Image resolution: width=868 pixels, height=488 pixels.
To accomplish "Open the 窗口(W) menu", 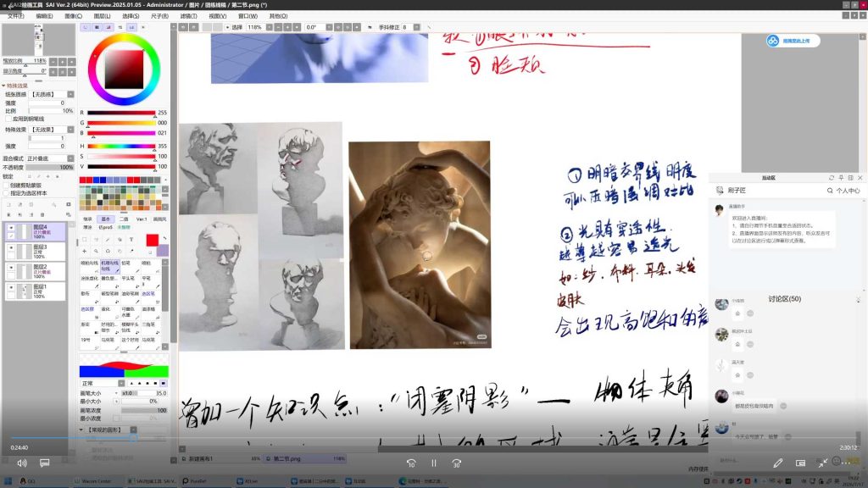I will pos(248,16).
